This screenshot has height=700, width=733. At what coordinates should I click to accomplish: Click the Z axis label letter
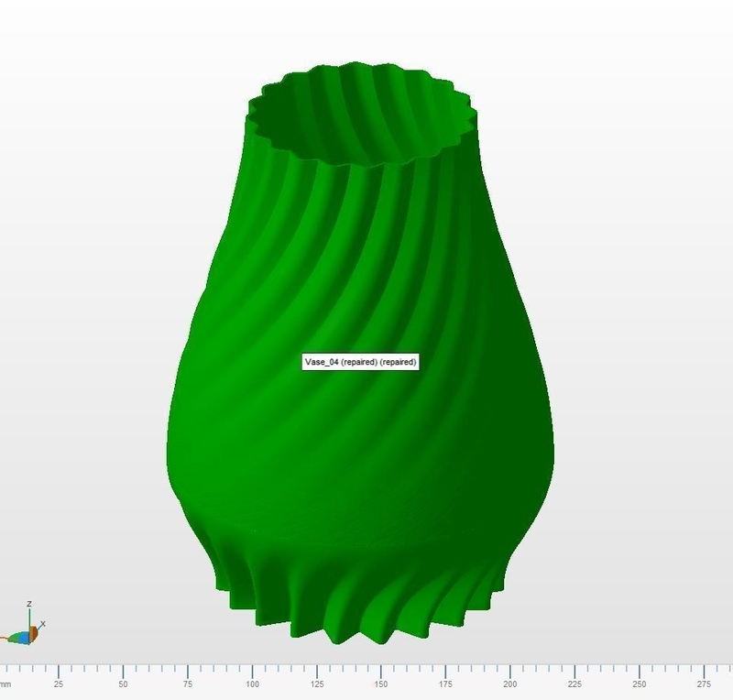click(x=28, y=603)
